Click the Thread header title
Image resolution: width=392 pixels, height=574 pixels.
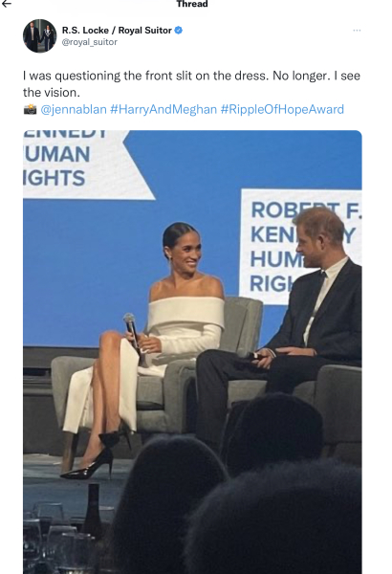pyautogui.click(x=192, y=4)
